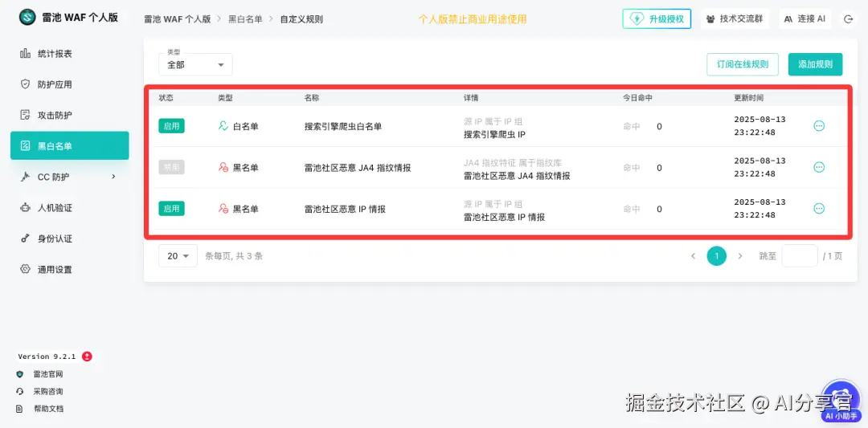Click the 防护应用 shield icon
Viewport: 868px width, 428px height.
(x=25, y=84)
